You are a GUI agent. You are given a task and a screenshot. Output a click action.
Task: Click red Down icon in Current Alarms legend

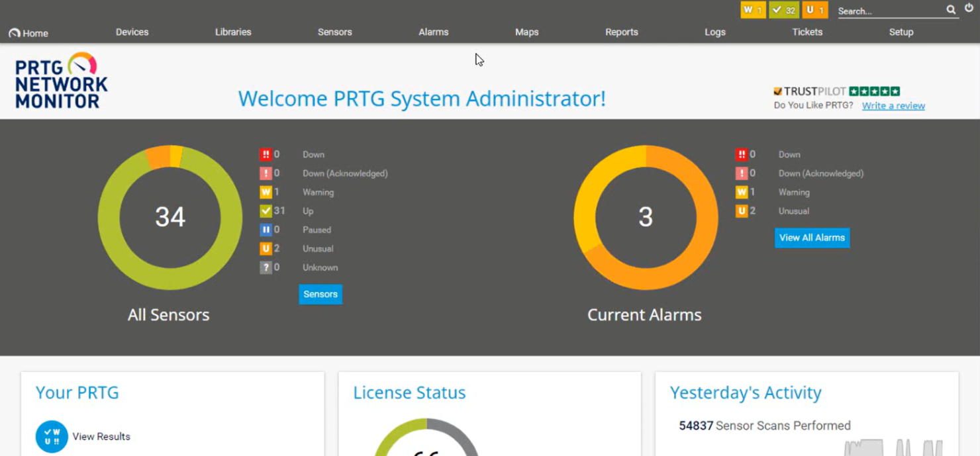pos(742,154)
